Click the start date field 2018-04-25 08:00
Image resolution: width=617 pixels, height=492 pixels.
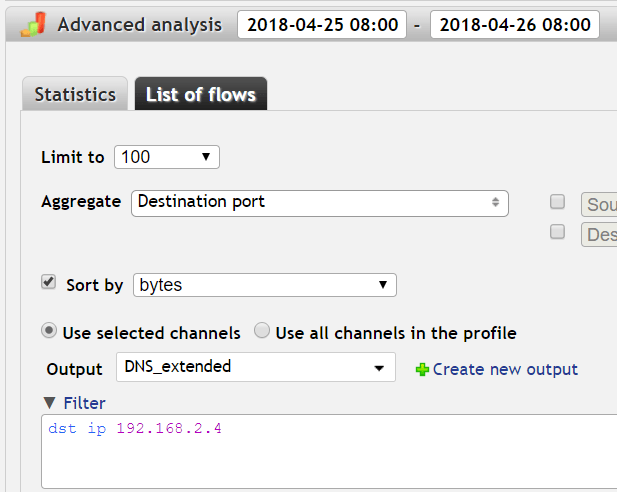click(320, 25)
